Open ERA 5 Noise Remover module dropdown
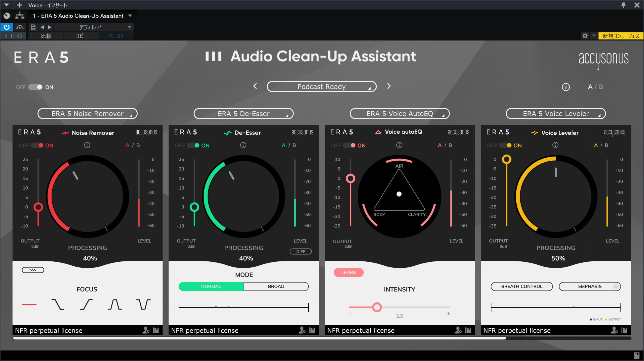Viewport: 644px width, 361px height. pos(88,114)
